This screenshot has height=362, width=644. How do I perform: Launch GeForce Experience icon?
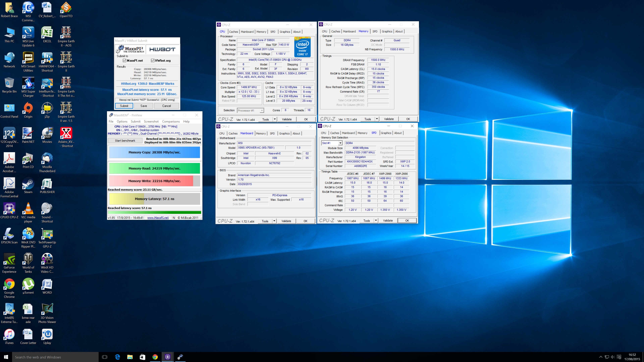point(9,263)
